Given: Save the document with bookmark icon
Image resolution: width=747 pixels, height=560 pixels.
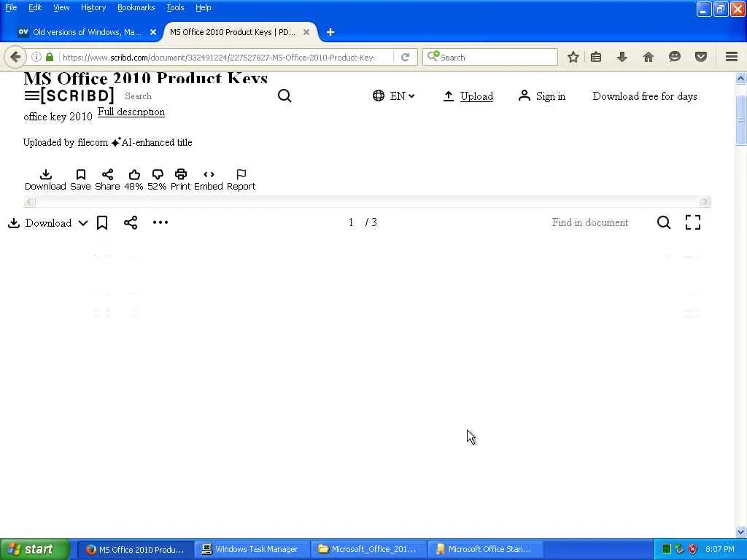Looking at the screenshot, I should point(80,174).
